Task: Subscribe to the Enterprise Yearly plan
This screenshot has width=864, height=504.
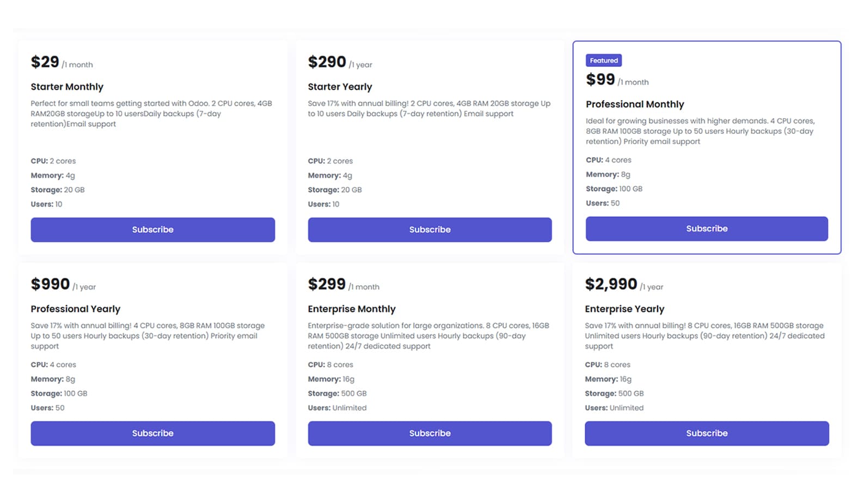Action: [x=706, y=433]
